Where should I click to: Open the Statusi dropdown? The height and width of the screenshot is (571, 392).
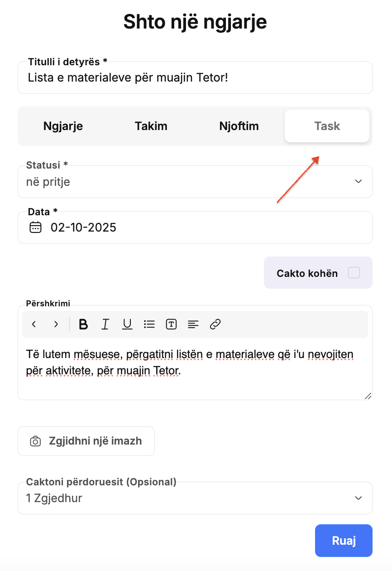(195, 182)
